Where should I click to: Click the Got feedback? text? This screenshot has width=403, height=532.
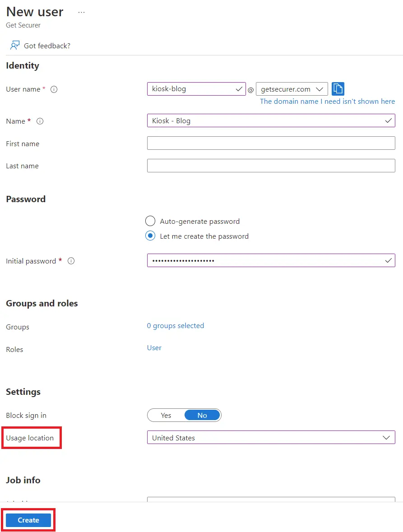[47, 46]
